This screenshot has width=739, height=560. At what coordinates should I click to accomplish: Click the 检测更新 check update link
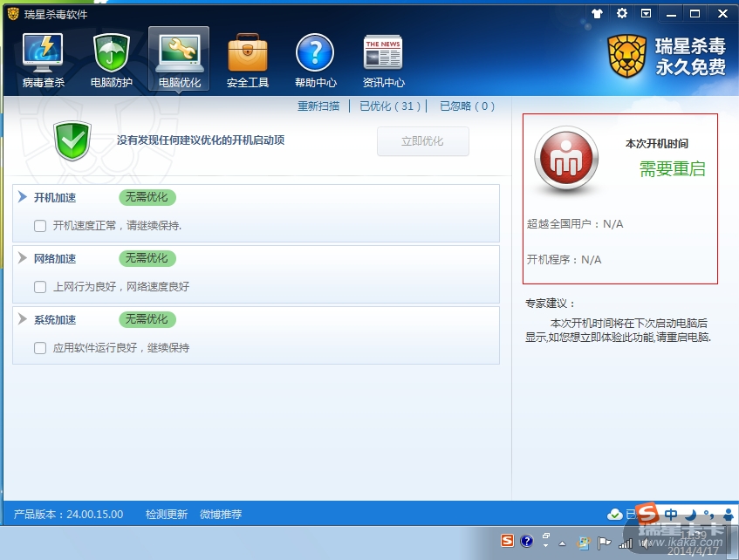pyautogui.click(x=167, y=515)
